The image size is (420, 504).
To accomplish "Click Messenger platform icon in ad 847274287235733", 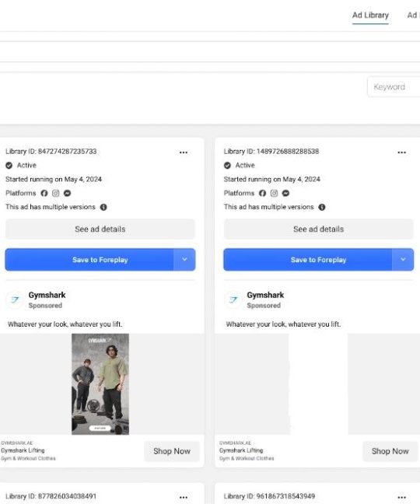I will 67,193.
